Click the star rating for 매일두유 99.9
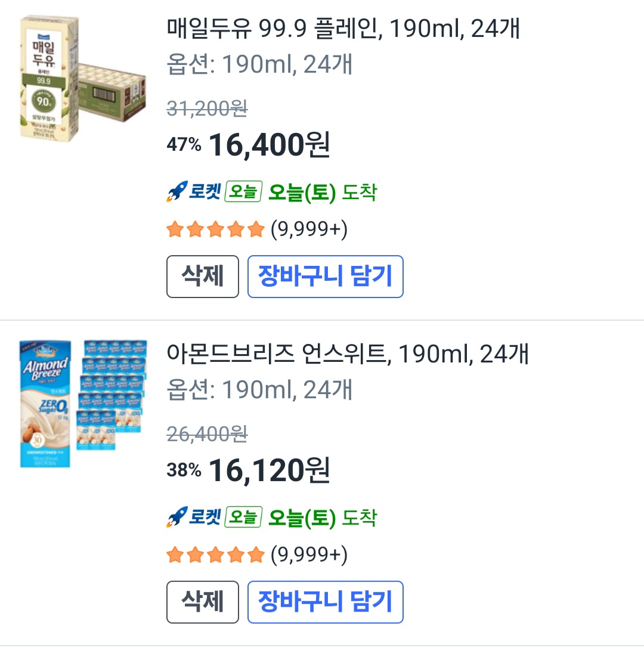 [215, 230]
